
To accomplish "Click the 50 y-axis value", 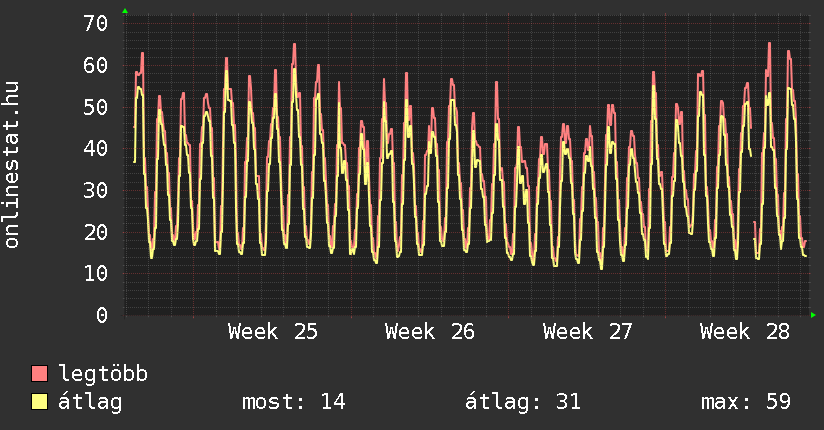I will 96,107.
